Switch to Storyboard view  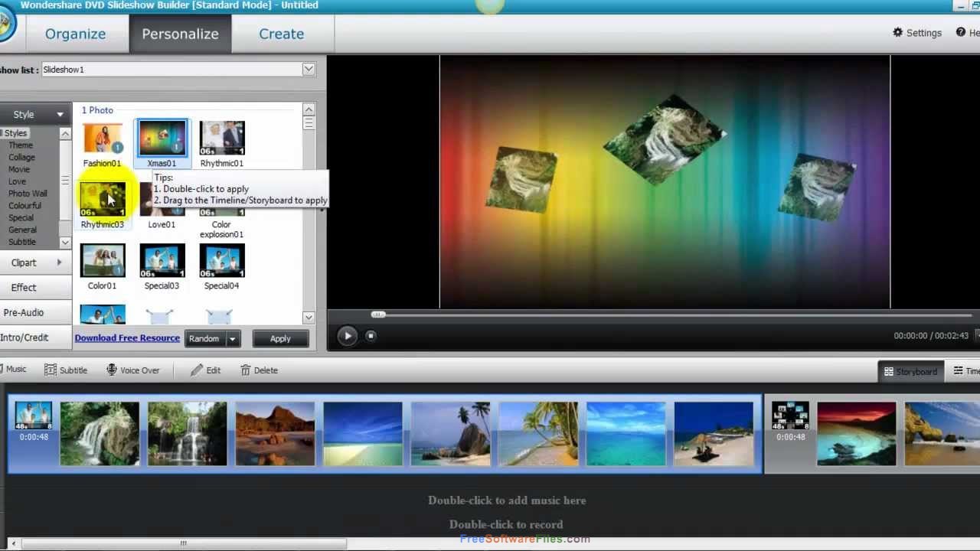(910, 371)
